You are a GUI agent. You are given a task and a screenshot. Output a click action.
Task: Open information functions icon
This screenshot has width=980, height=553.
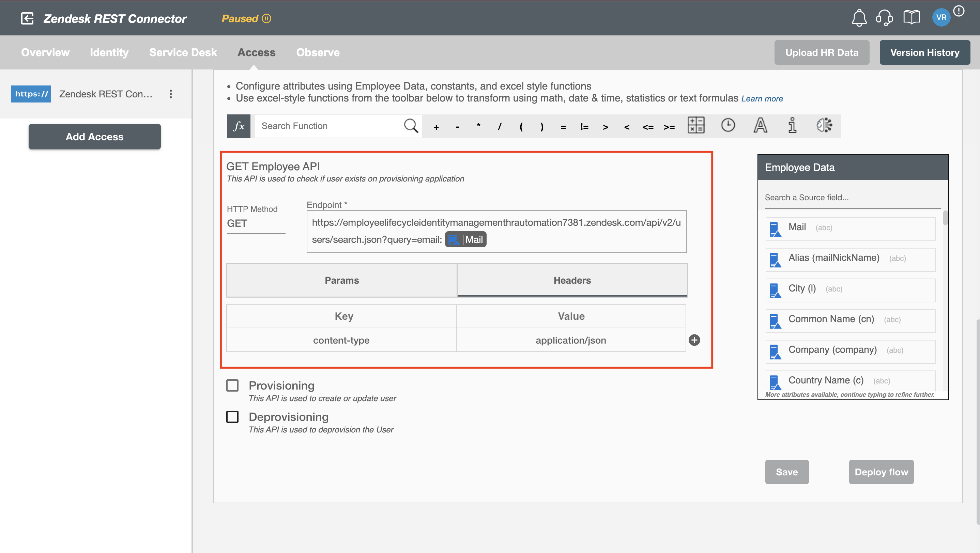792,125
